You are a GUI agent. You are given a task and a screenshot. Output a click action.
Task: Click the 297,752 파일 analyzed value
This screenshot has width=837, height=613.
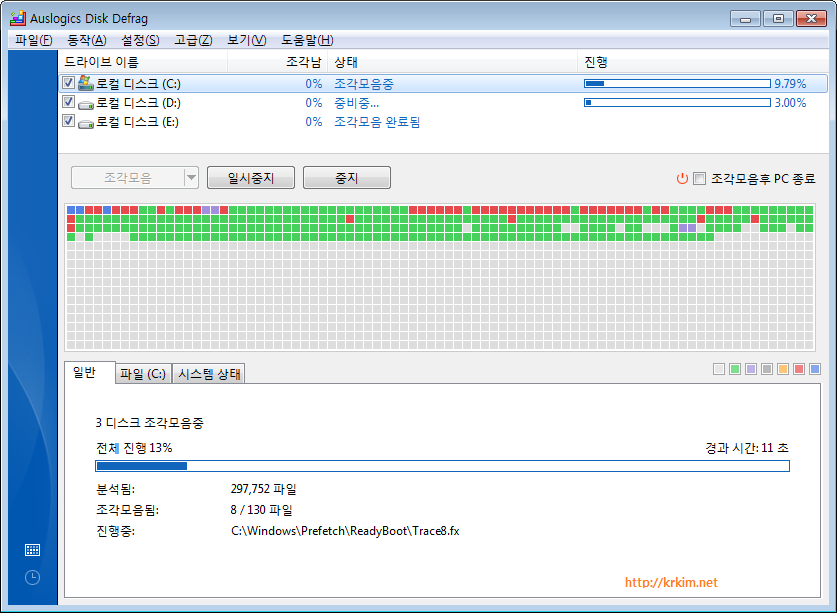point(264,489)
